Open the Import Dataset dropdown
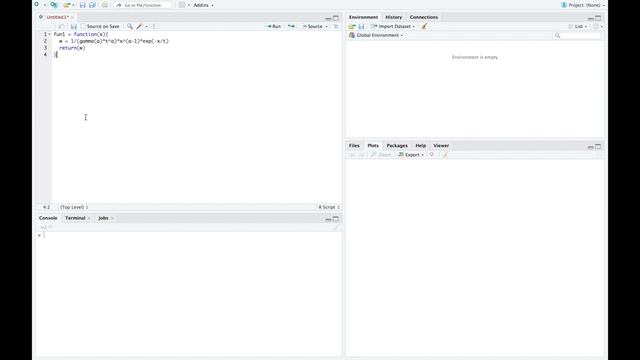 (x=393, y=27)
